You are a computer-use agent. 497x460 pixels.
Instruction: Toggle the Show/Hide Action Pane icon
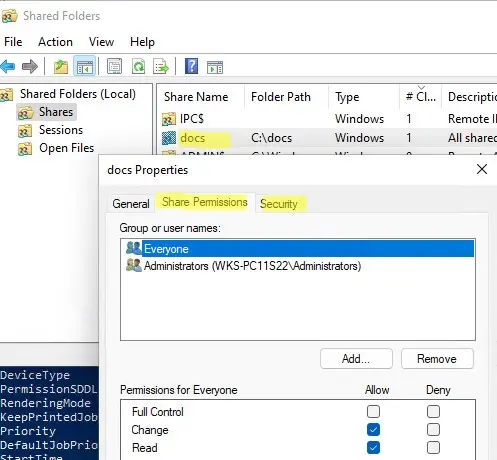click(215, 67)
